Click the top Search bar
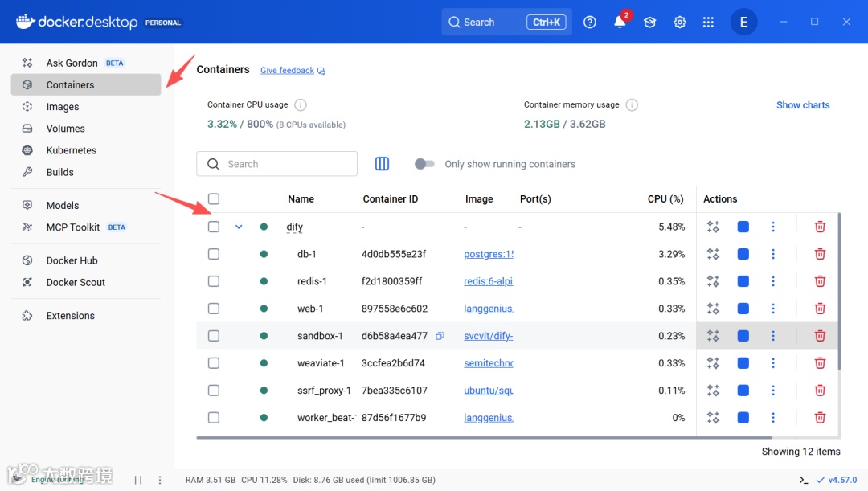The width and height of the screenshot is (868, 491). pyautogui.click(x=506, y=23)
